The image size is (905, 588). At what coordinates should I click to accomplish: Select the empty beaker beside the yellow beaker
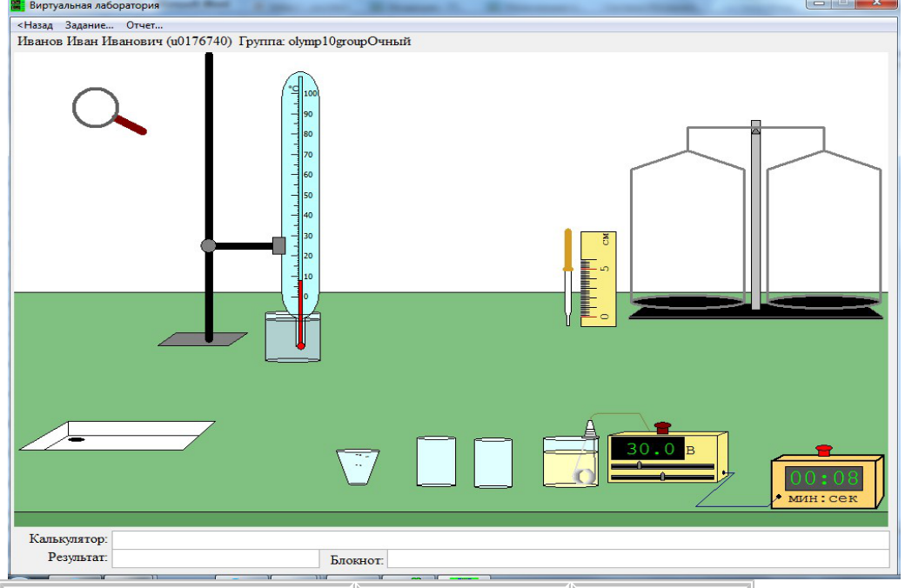493,463
